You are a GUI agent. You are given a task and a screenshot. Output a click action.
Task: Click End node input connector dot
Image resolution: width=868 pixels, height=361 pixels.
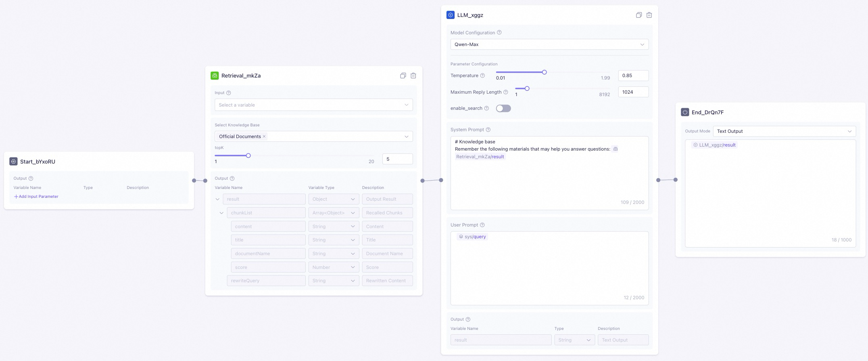(676, 180)
